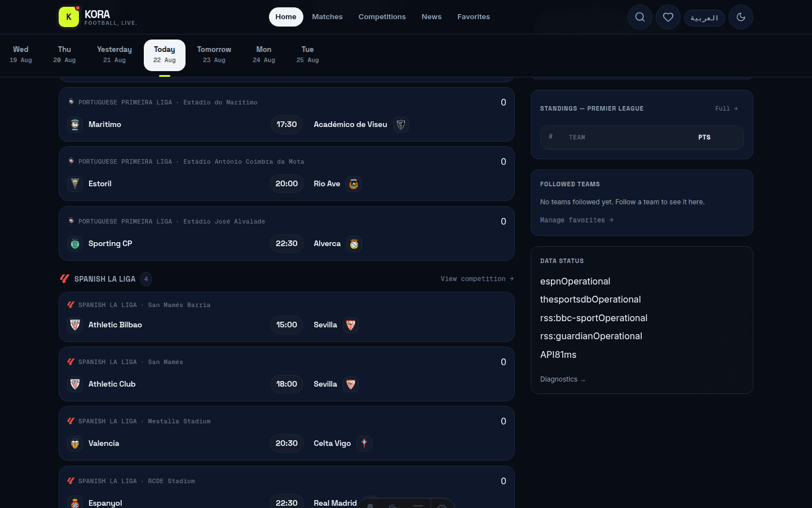Toggle dark mode with the moon icon
This screenshot has width=812, height=508.
[x=741, y=17]
